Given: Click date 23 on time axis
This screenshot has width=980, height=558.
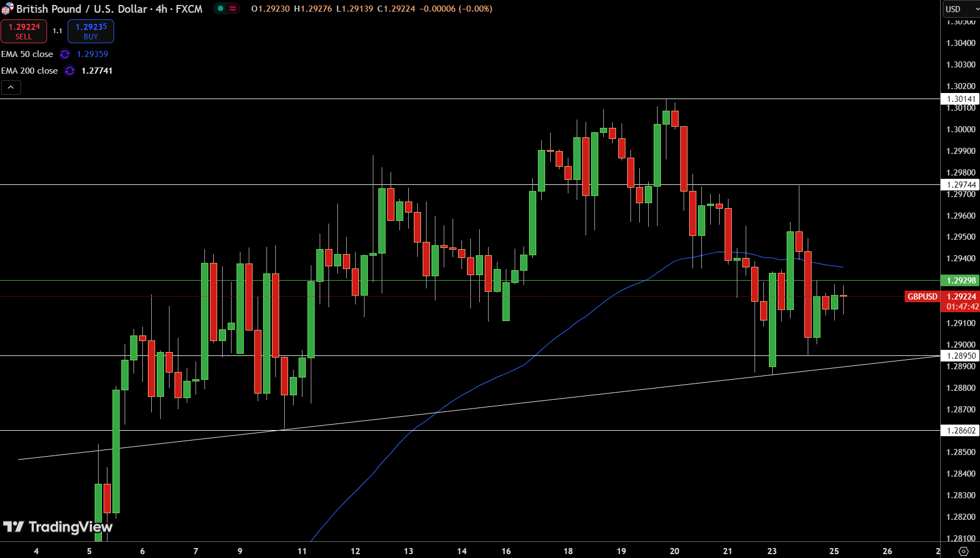Looking at the screenshot, I should [x=772, y=551].
